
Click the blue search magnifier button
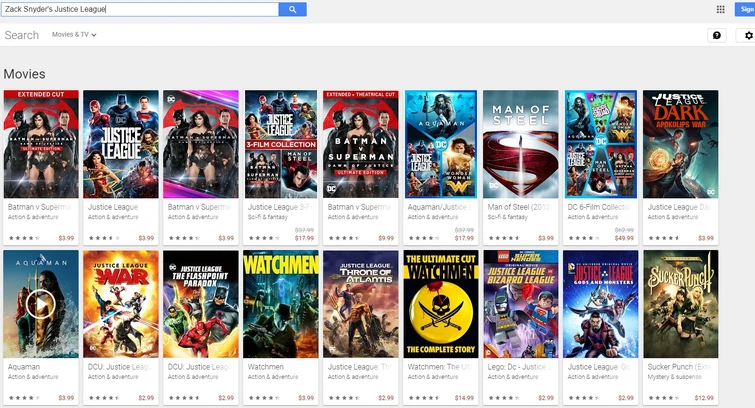[292, 9]
